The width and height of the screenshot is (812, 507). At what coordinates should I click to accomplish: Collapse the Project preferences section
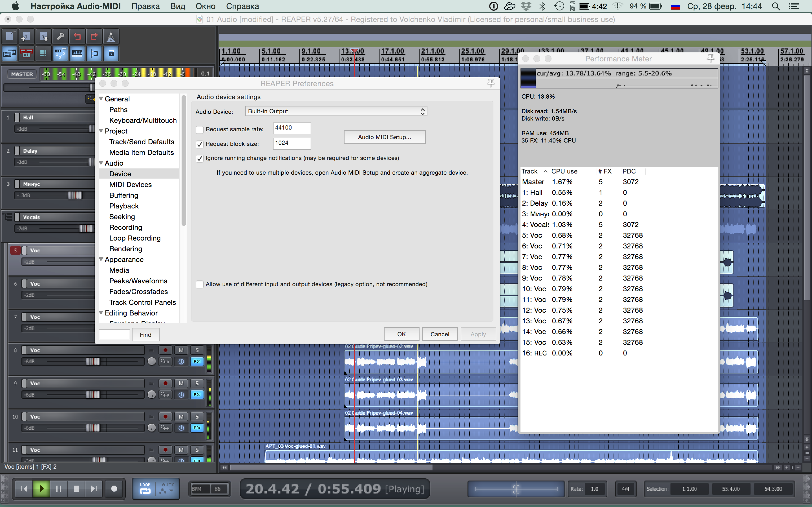(x=101, y=131)
